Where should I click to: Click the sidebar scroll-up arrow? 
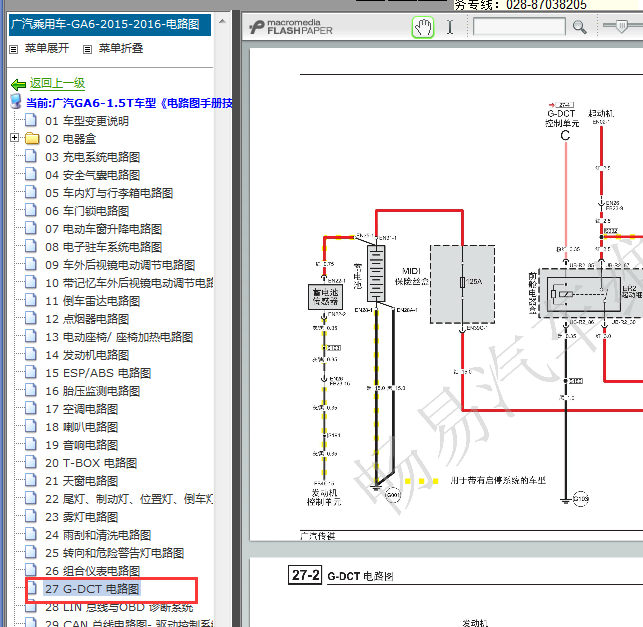pos(222,21)
